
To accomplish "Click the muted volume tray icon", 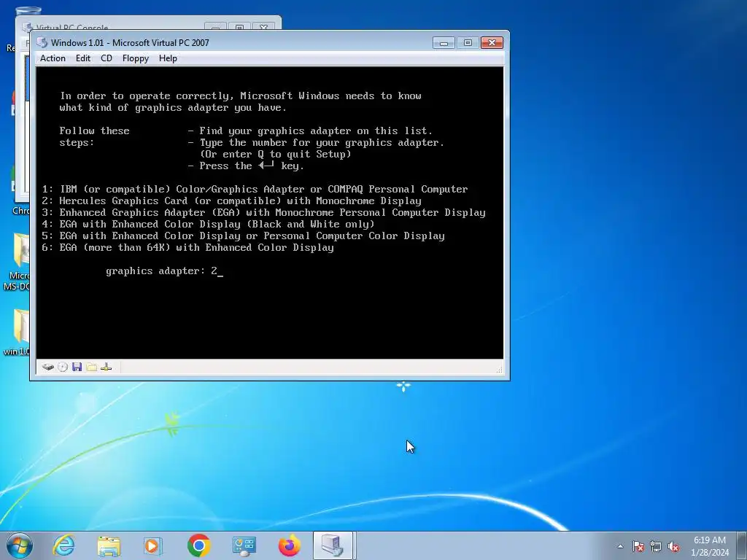I will (673, 546).
